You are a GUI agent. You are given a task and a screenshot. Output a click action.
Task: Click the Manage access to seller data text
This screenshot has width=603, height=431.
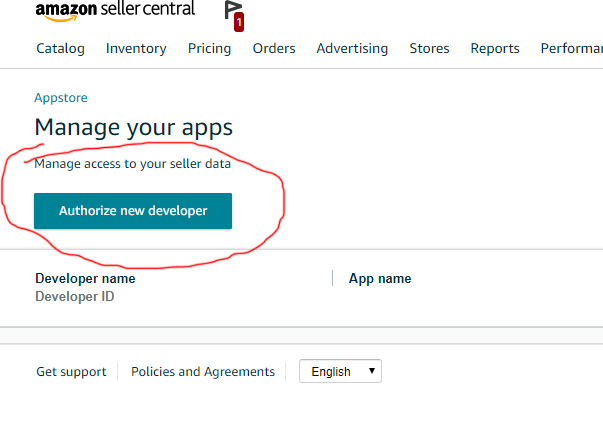click(x=133, y=163)
